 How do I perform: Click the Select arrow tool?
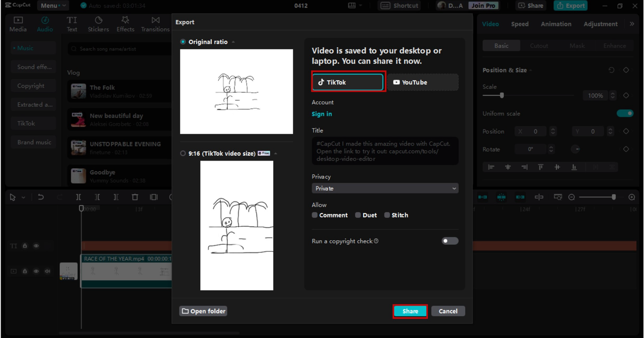(13, 197)
